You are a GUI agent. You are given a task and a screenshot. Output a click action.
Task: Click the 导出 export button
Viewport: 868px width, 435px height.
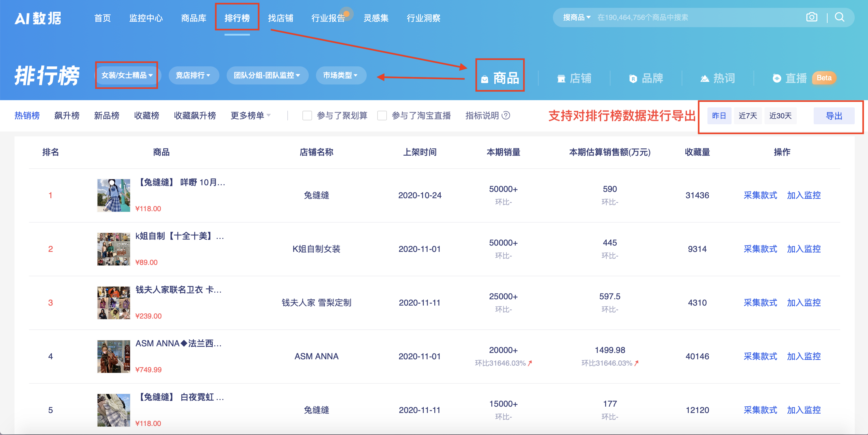[834, 116]
